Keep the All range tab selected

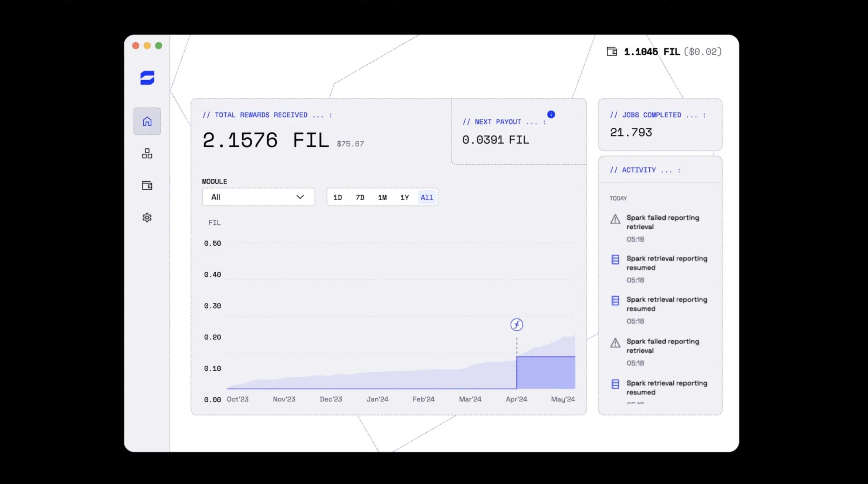point(426,197)
